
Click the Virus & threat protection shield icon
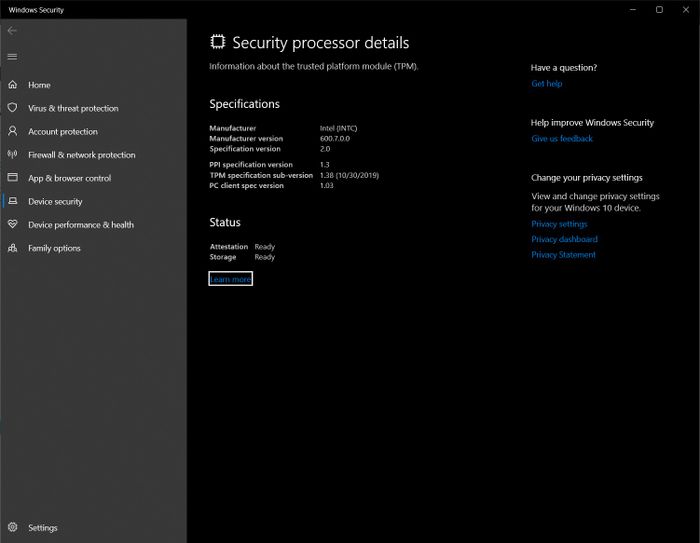pos(12,108)
